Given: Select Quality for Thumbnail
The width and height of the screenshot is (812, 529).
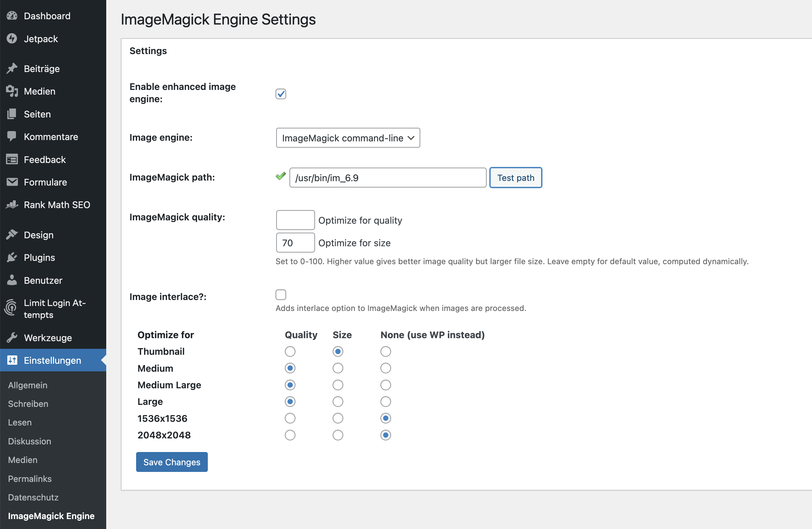Looking at the screenshot, I should [290, 351].
